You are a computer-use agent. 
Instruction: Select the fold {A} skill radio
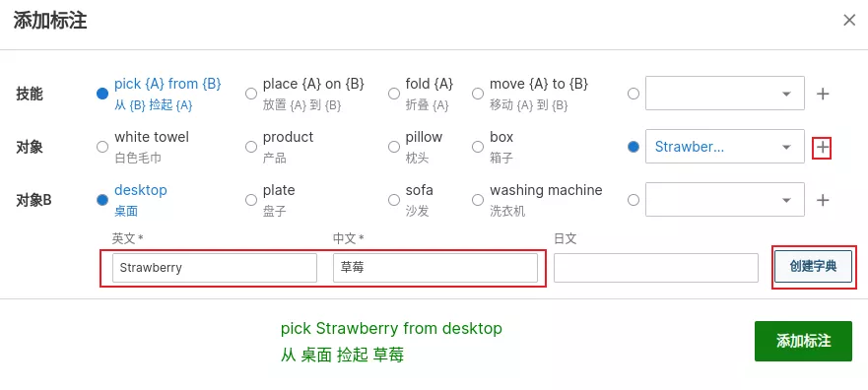pyautogui.click(x=394, y=94)
